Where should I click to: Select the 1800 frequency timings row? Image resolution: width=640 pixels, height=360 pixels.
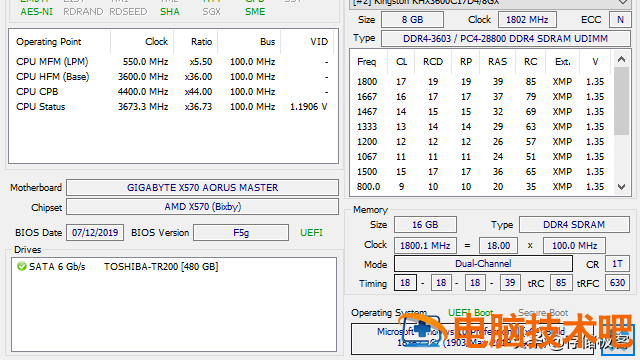[481, 82]
